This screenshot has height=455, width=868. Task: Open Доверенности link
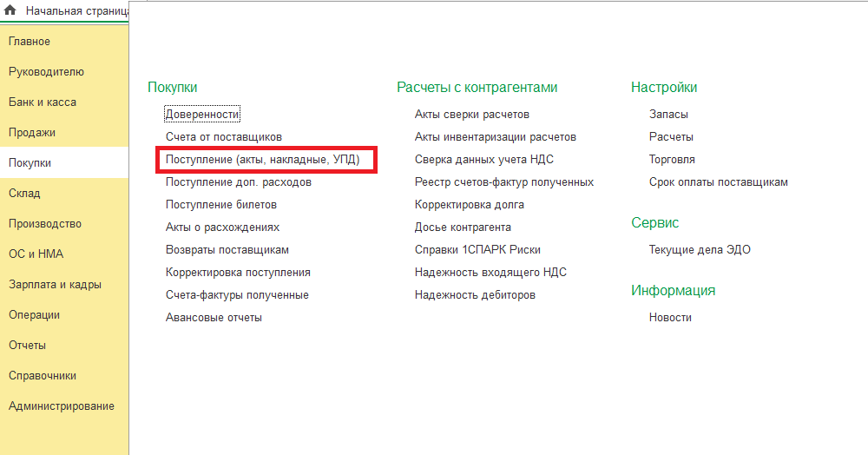coord(202,115)
